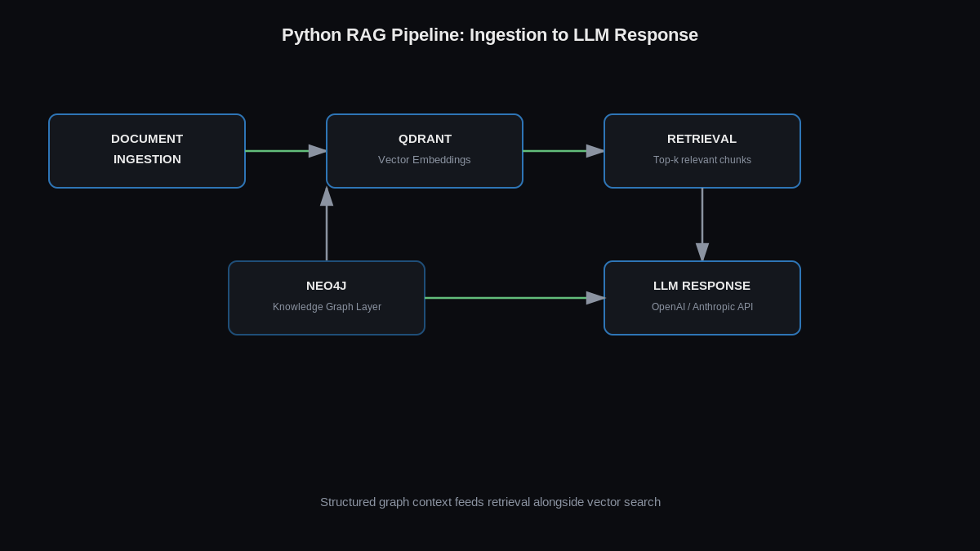
Task: Click the 'OpenAI / Anthropic API' text
Action: coord(702,307)
